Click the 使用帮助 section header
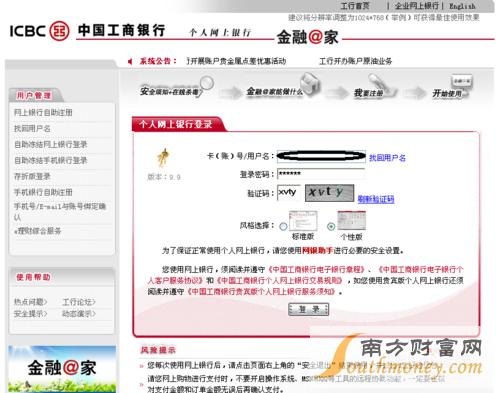This screenshot has width=500, height=393. (33, 277)
